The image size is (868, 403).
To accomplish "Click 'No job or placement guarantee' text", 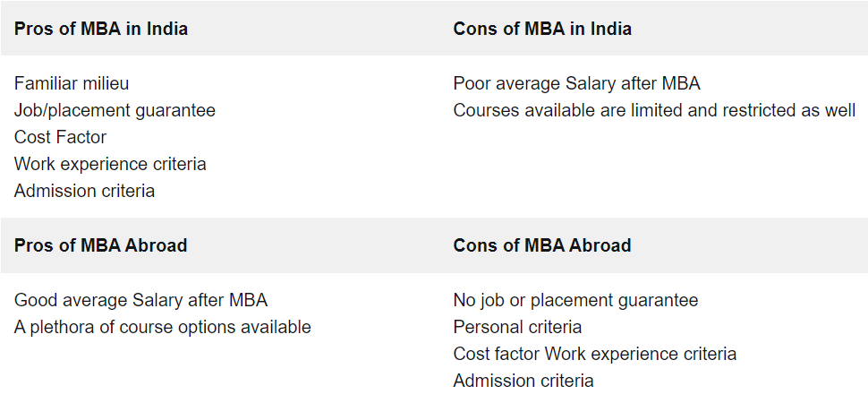I will click(x=575, y=300).
